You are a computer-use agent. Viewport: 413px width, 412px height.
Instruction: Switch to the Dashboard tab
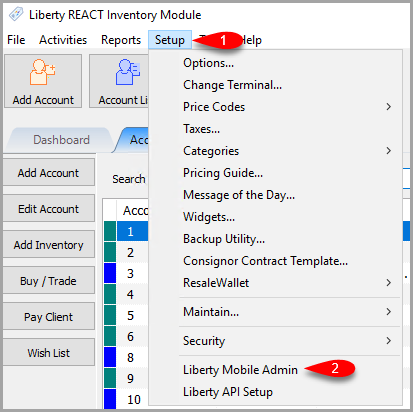[61, 140]
